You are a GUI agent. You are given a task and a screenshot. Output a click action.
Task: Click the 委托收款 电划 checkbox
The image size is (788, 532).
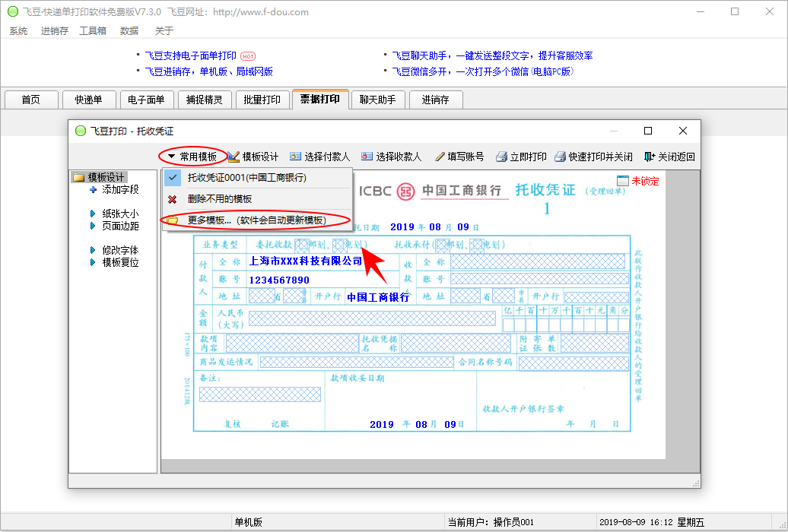(x=340, y=245)
